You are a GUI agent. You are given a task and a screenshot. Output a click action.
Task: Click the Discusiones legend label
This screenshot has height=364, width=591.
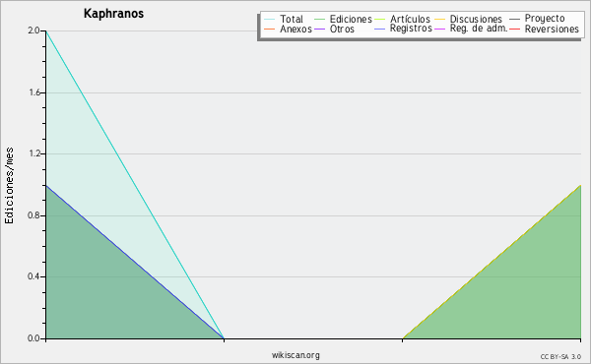tap(476, 20)
